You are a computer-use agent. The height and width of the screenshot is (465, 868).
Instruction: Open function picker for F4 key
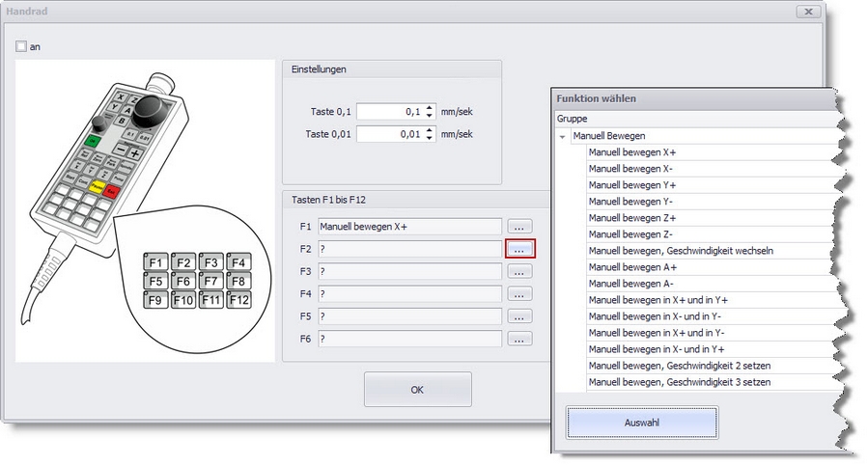point(520,293)
